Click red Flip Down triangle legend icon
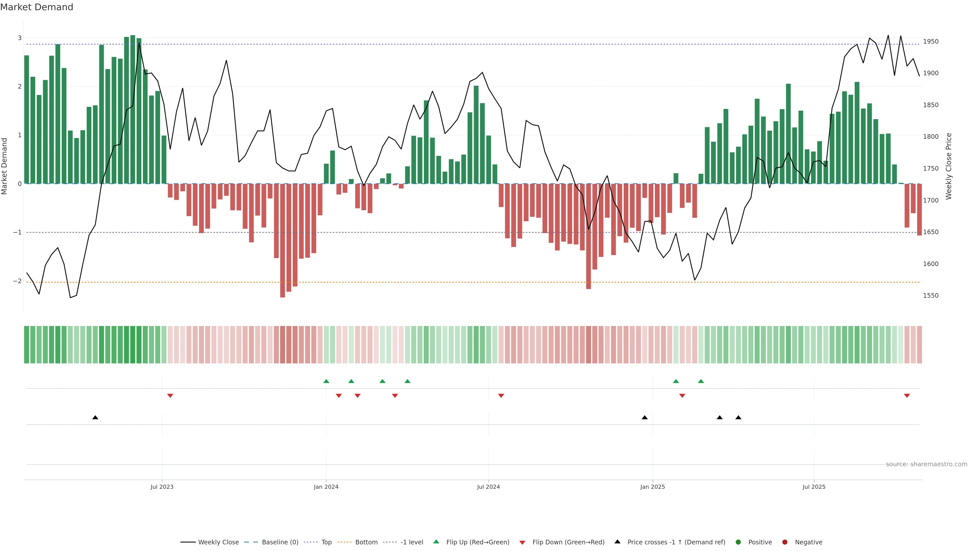980x551 pixels. (x=522, y=543)
